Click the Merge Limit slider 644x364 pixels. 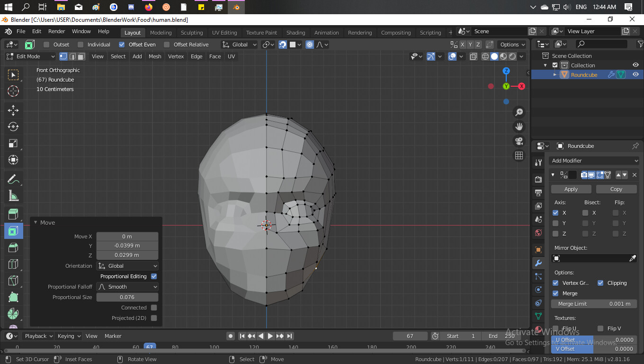click(x=593, y=304)
